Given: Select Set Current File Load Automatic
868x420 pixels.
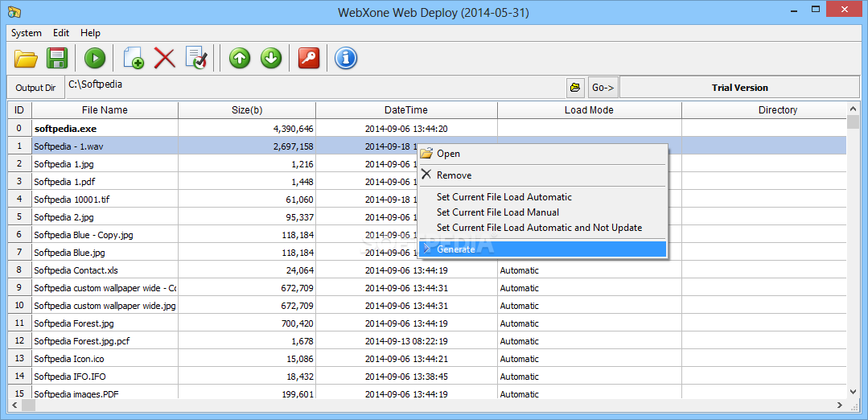Looking at the screenshot, I should 542,196.
